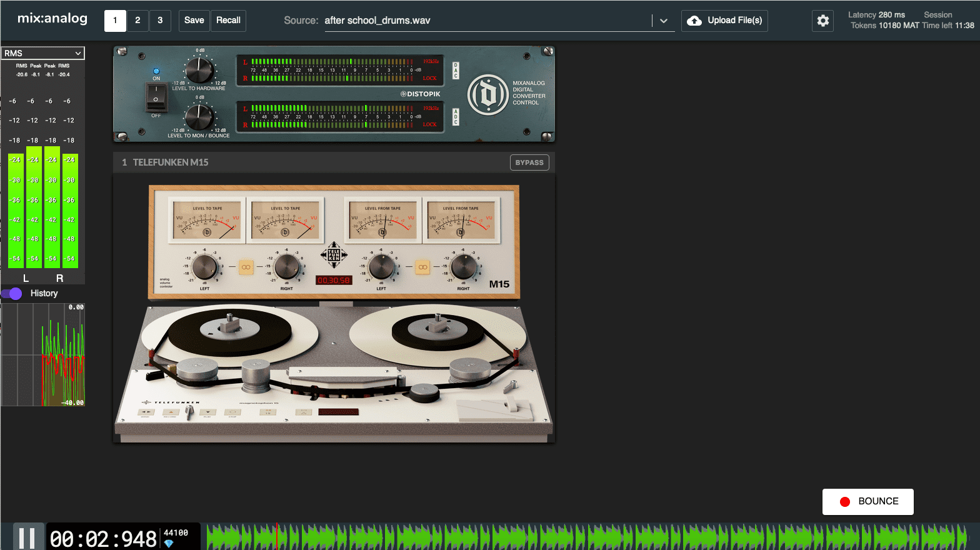Click the upload cloud icon
Image resolution: width=980 pixels, height=550 pixels.
[x=694, y=21]
